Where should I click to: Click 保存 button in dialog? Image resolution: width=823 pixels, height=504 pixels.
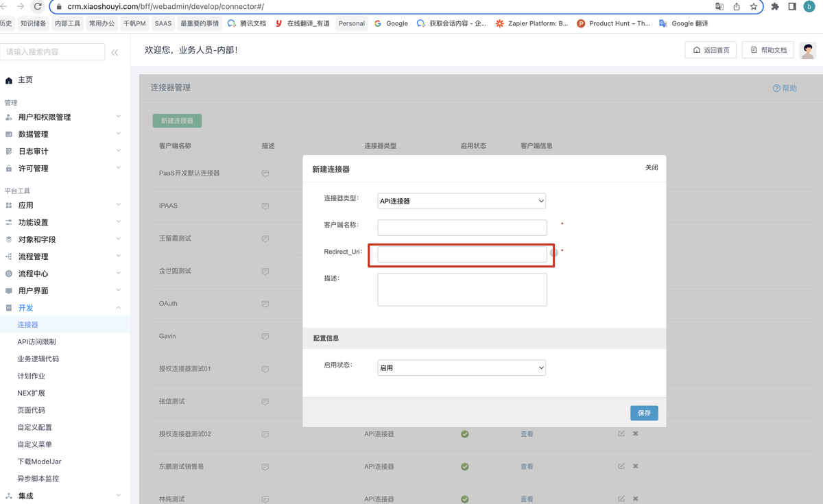[x=644, y=413]
